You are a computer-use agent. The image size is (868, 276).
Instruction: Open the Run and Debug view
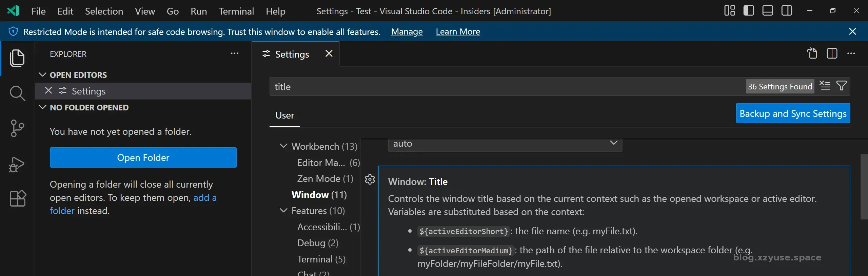point(17,165)
